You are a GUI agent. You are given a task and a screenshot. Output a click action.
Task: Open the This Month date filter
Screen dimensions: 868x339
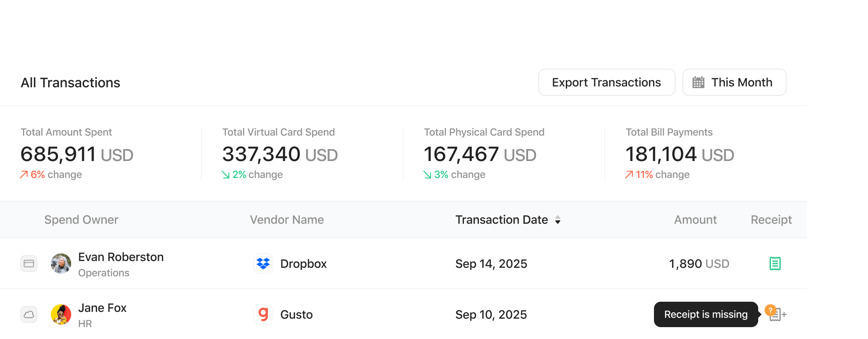coord(734,82)
